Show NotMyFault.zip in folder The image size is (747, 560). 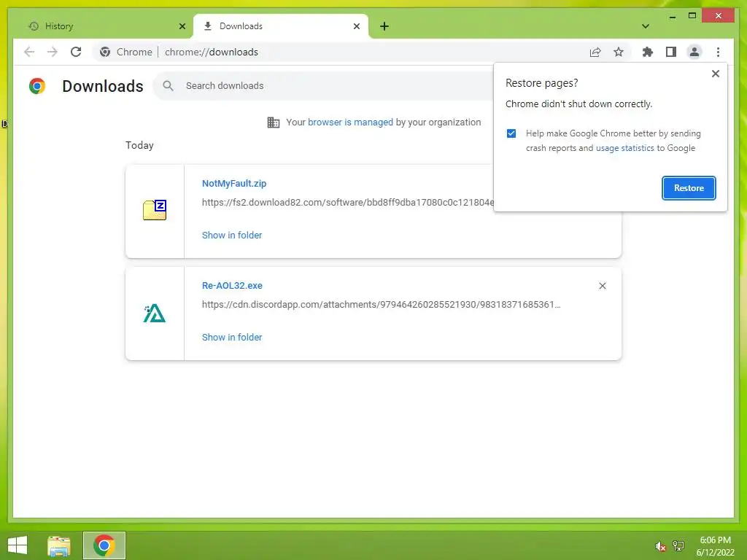tap(232, 236)
